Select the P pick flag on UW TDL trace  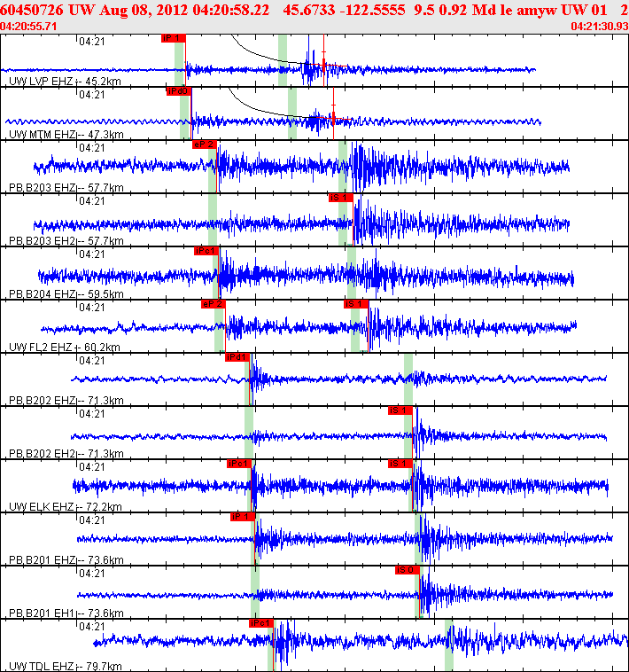[x=261, y=623]
